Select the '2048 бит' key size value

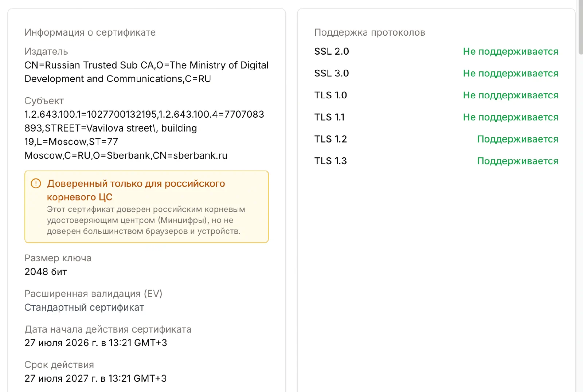(x=46, y=272)
